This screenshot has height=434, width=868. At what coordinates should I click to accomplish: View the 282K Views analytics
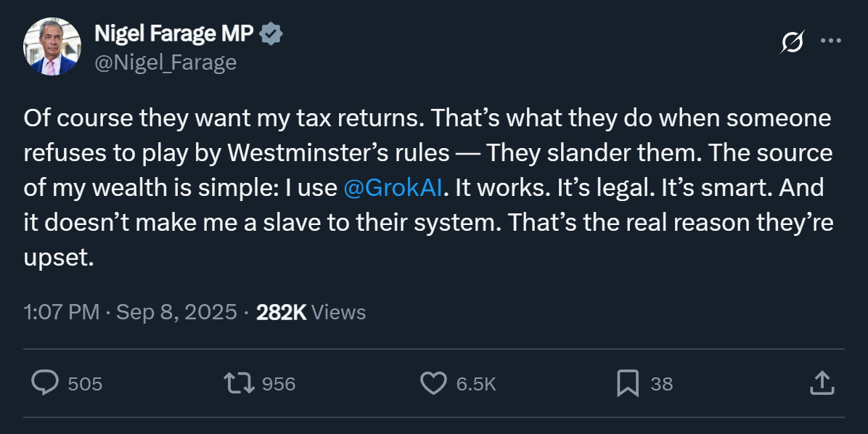(x=311, y=312)
